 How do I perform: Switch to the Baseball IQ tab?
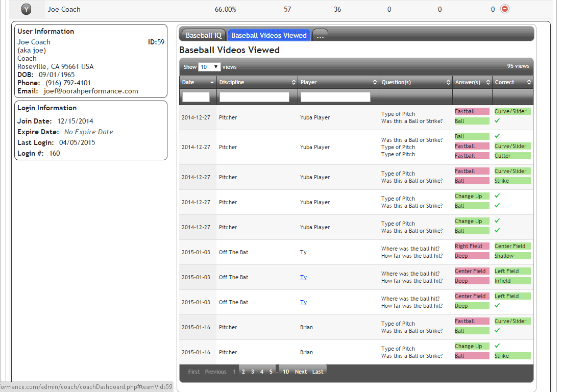click(x=203, y=35)
